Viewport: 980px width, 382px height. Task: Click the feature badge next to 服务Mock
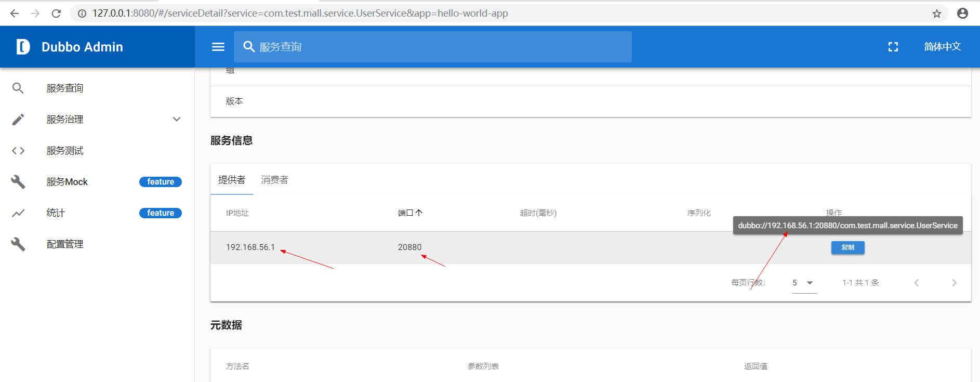click(161, 182)
